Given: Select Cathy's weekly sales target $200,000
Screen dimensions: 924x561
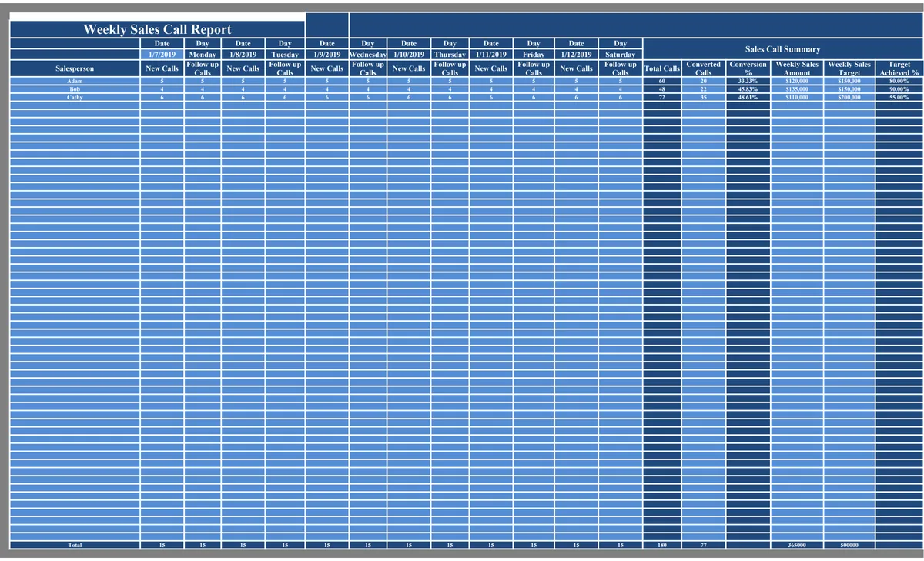Looking at the screenshot, I should click(x=849, y=98).
